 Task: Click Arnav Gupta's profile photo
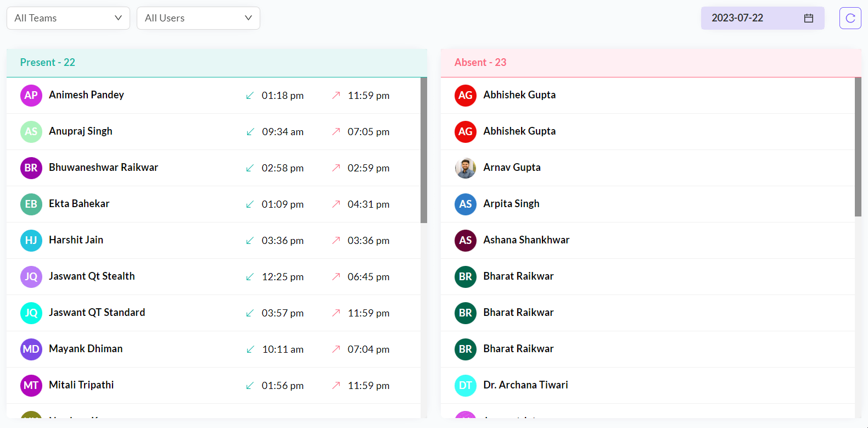466,168
